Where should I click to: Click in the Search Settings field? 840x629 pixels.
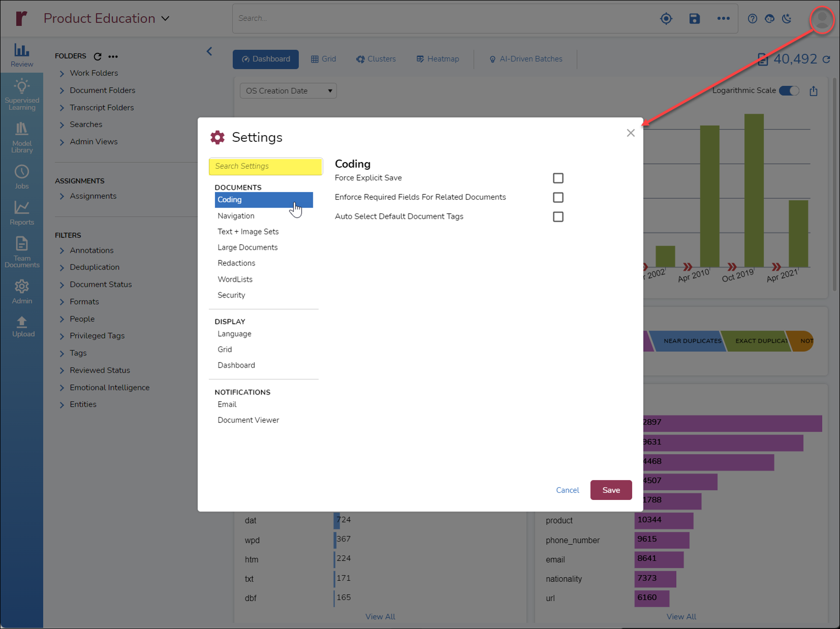[x=266, y=166]
